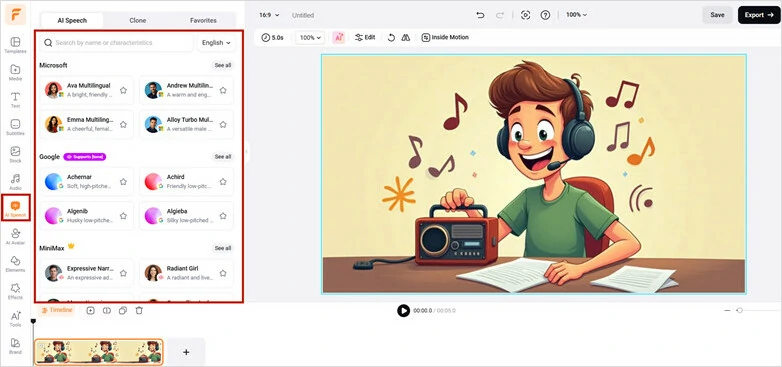Click the Save button
Screen dimensions: 782x367
tap(717, 15)
